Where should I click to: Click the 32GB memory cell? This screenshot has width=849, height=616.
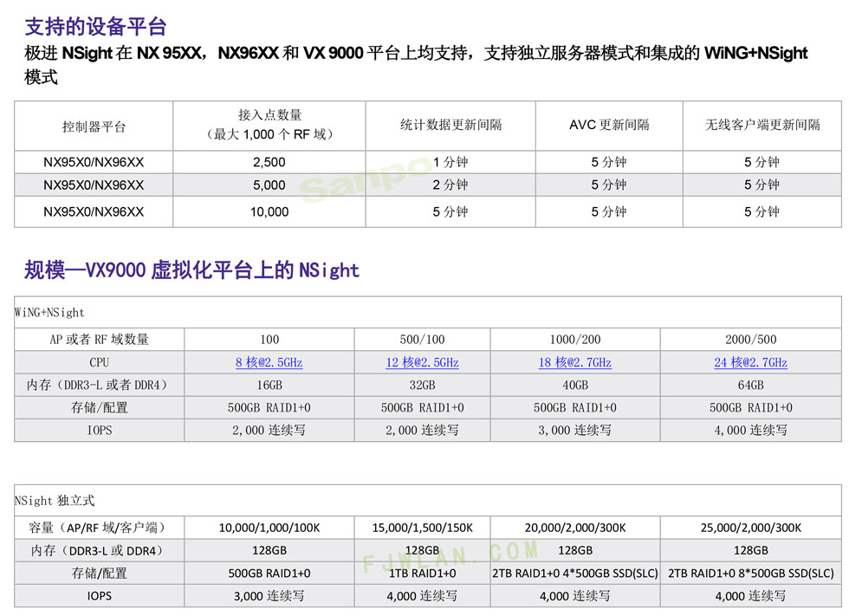coord(423,385)
